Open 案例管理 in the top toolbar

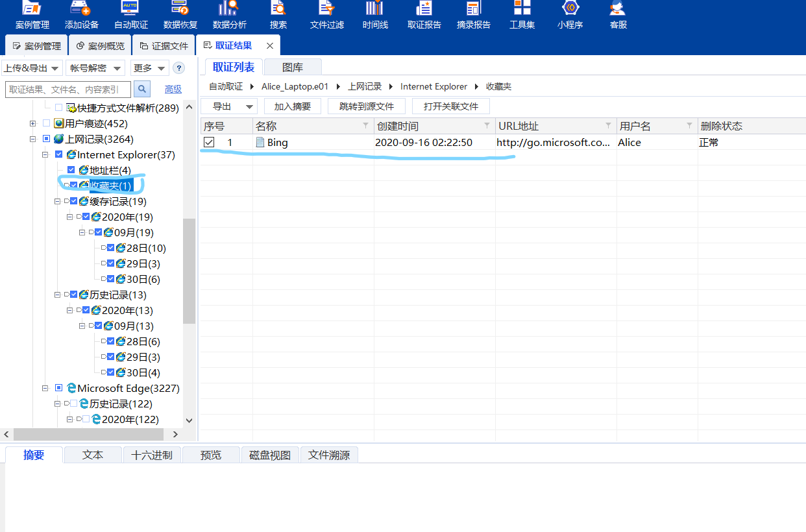[32, 16]
